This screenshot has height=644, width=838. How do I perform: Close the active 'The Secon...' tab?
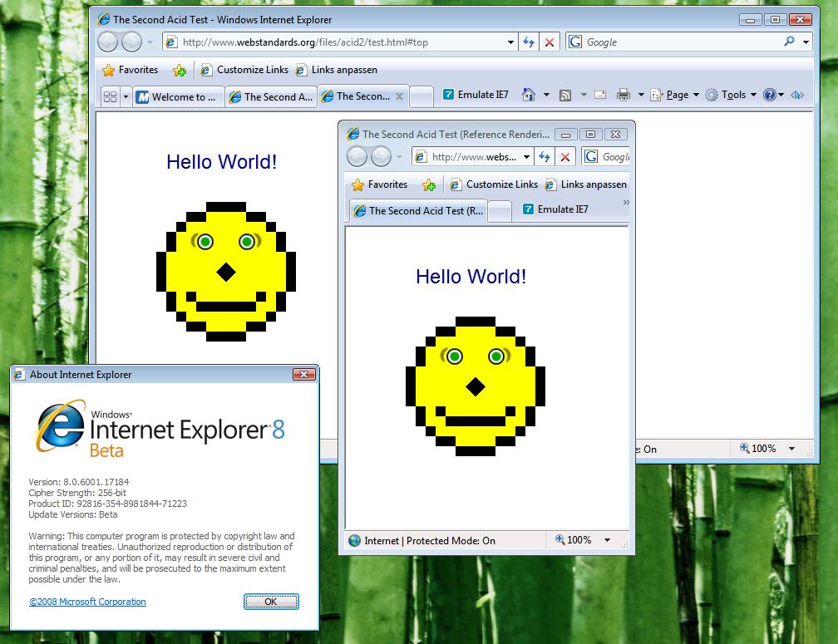tap(399, 96)
